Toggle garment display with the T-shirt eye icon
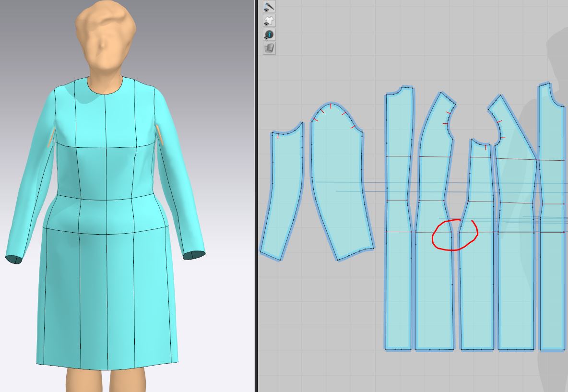The image size is (568, 392). (x=269, y=21)
